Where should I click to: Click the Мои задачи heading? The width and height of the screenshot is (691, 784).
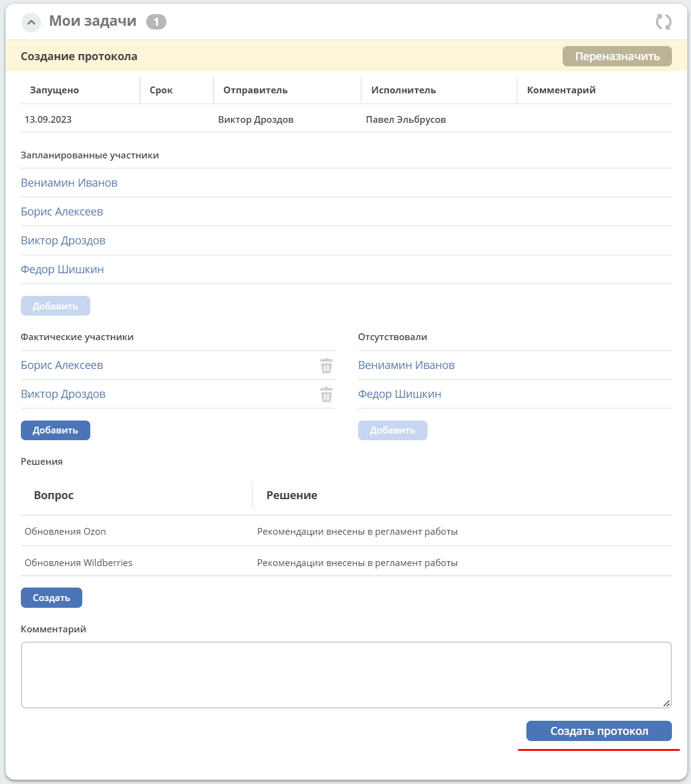pyautogui.click(x=93, y=21)
